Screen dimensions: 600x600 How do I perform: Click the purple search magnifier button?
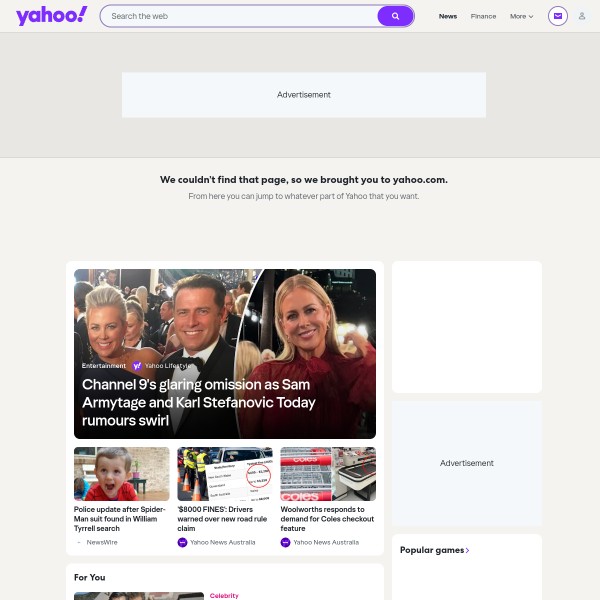coord(395,16)
